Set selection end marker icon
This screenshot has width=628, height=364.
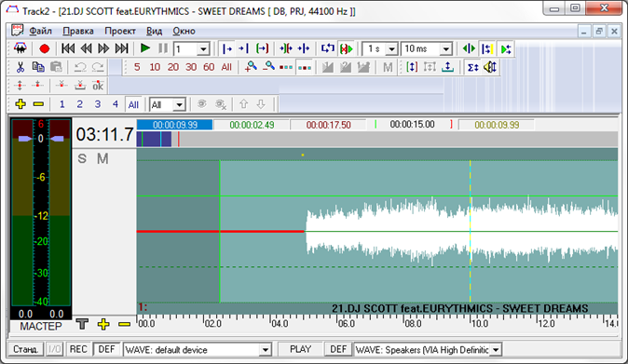243,48
